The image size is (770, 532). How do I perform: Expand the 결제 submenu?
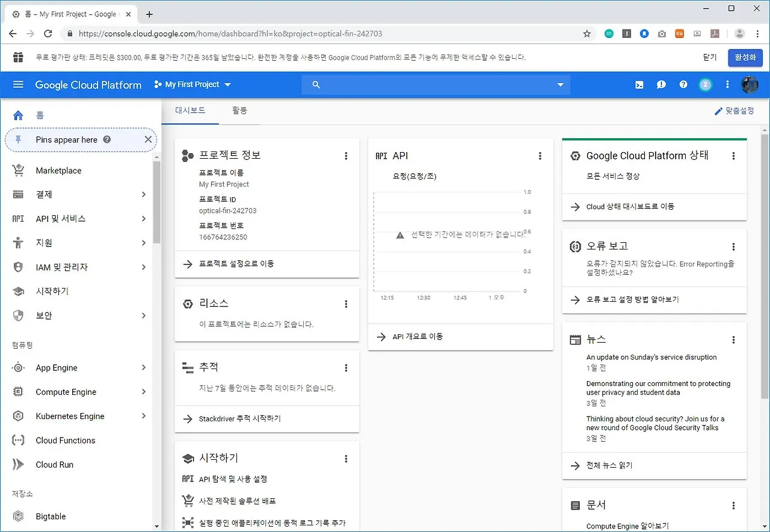(144, 194)
